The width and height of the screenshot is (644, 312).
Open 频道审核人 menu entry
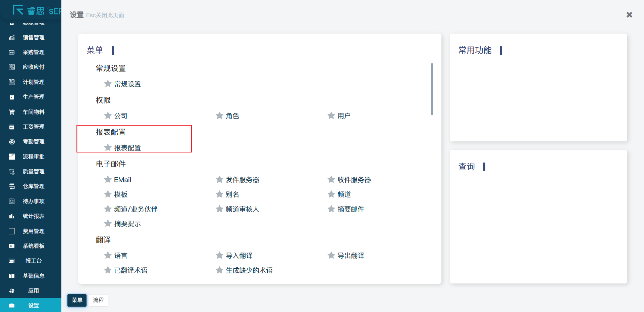[x=242, y=209]
